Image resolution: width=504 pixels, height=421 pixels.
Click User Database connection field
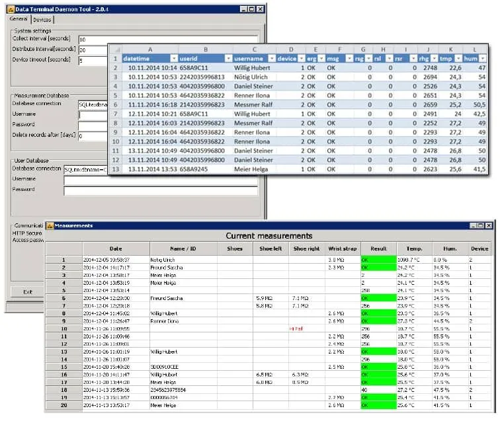tap(85, 170)
